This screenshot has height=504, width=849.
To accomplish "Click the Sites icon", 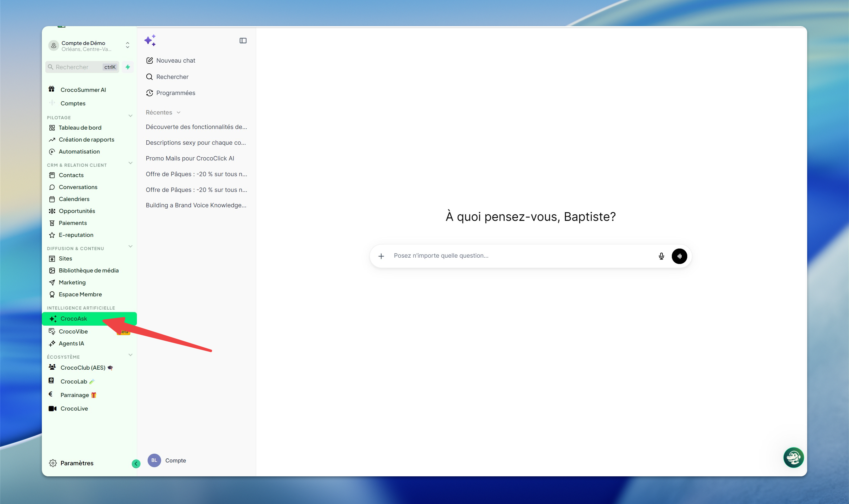I will tap(52, 259).
